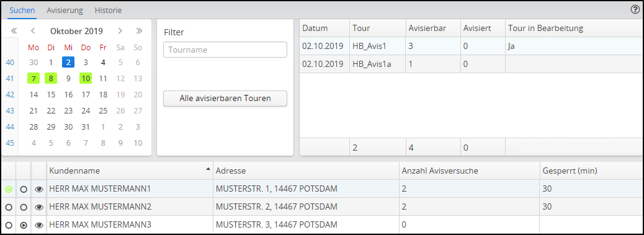This screenshot has width=644, height=235.
Task: Click the Kundenname sort arrow
Action: pos(208,169)
